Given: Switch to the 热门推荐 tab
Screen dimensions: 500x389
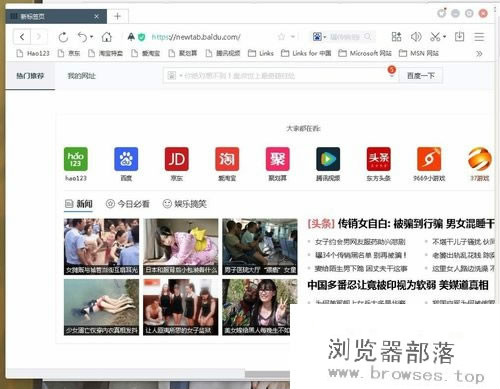Looking at the screenshot, I should click(x=30, y=76).
